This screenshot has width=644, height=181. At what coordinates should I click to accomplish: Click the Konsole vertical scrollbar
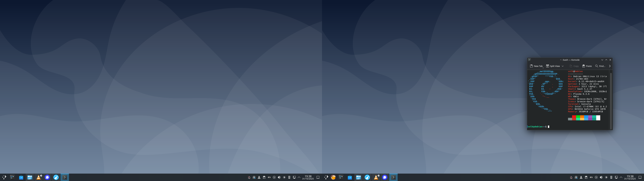point(611,100)
